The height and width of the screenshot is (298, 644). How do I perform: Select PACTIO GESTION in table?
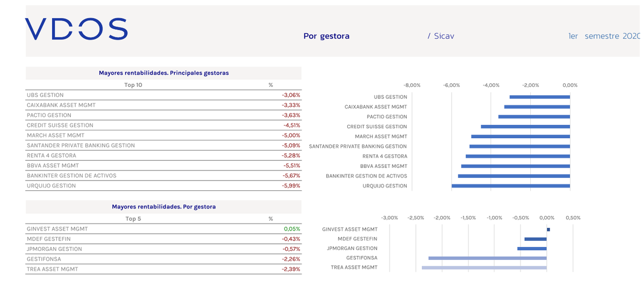click(49, 115)
